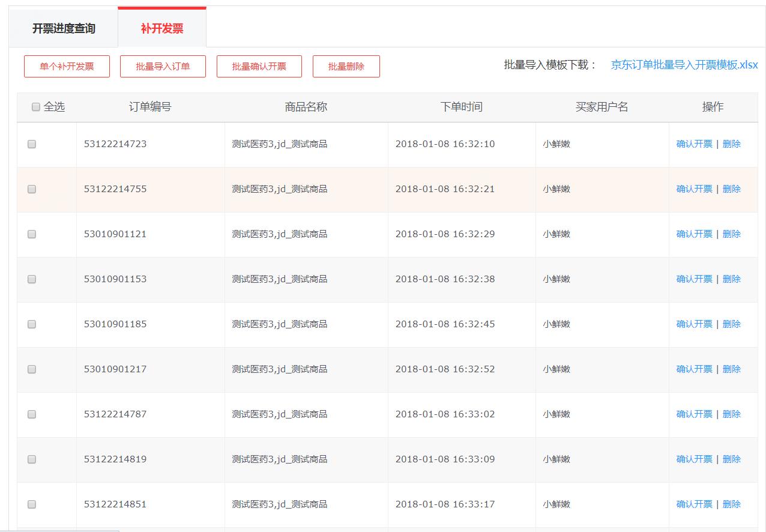Delete (删除) order 53122214787
This screenshot has height=532, width=766.
point(731,414)
